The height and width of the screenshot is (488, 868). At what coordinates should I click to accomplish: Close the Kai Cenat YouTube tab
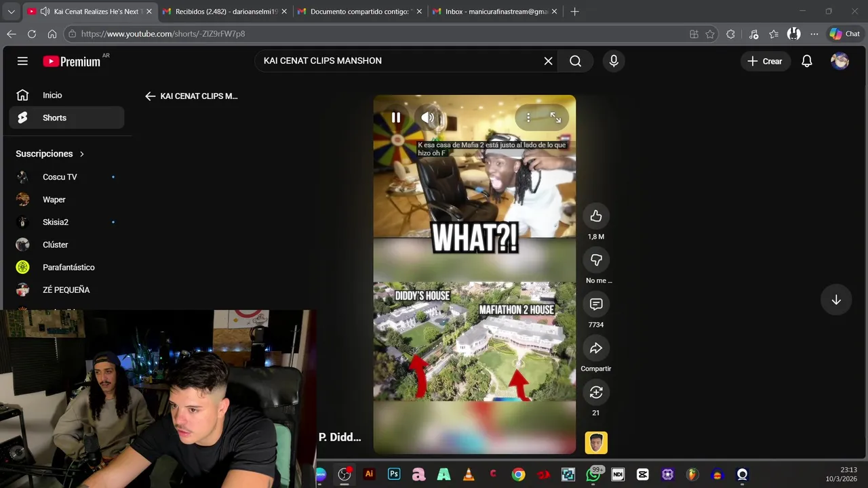(149, 12)
